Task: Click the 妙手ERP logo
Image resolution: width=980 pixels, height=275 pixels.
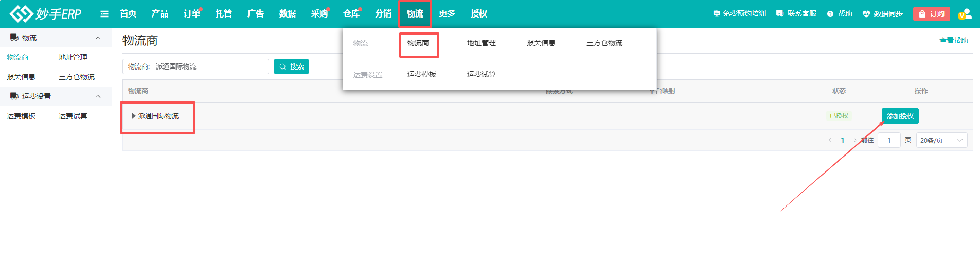Action: click(45, 14)
